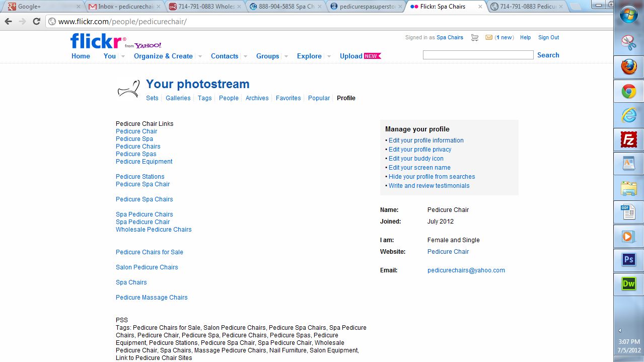Image resolution: width=644 pixels, height=362 pixels.
Task: Open the Wholesale Pedicure Chairs link
Action: click(x=154, y=230)
